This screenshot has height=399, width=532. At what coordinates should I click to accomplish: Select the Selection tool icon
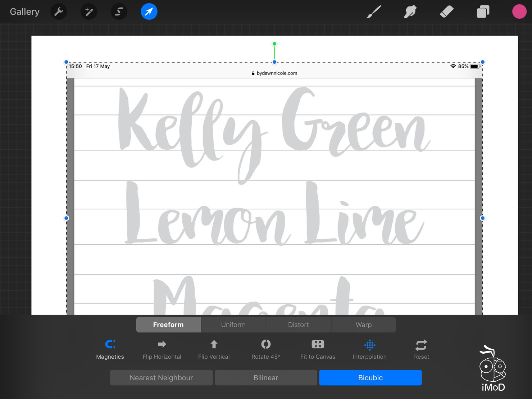(119, 12)
